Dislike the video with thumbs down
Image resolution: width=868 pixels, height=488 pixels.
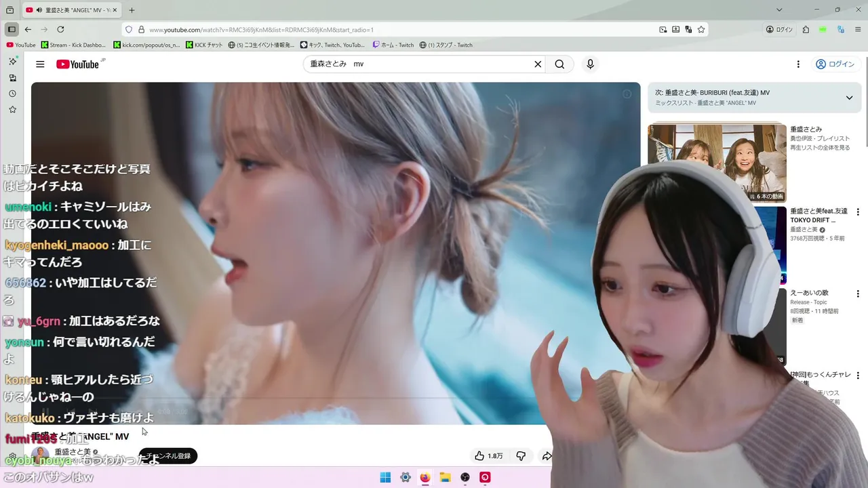pos(521,456)
